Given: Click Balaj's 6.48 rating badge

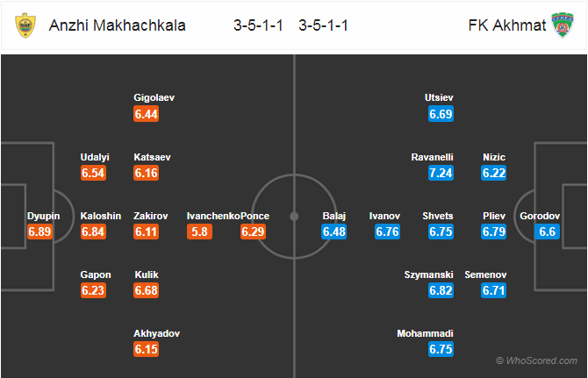Looking at the screenshot, I should point(333,232).
